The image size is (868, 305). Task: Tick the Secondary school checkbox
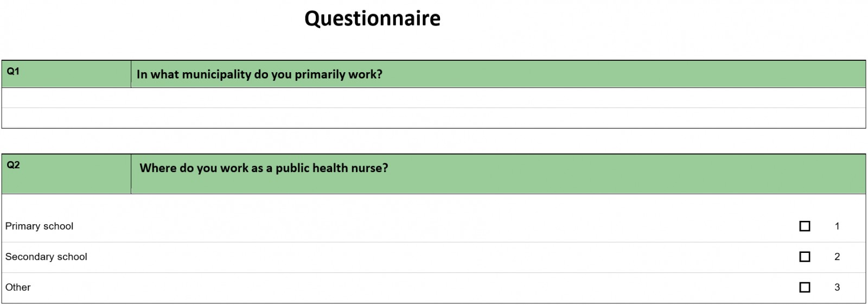click(x=805, y=257)
